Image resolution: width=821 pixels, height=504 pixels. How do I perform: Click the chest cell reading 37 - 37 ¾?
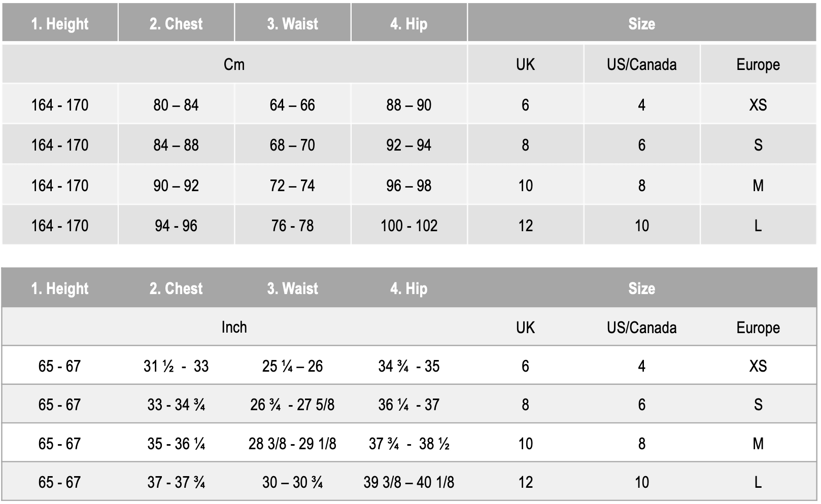pyautogui.click(x=176, y=482)
